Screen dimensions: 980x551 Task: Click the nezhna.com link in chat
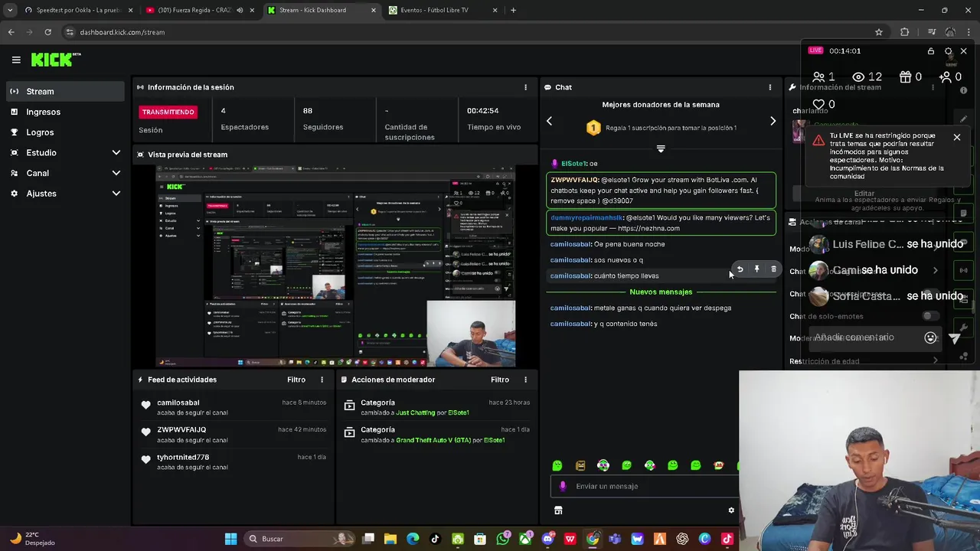(x=648, y=228)
